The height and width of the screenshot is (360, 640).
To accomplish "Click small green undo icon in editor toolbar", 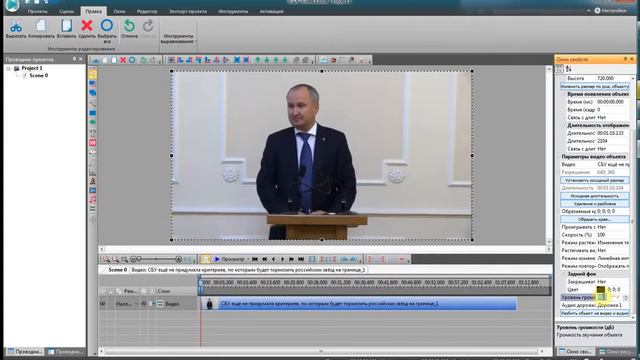I will (x=143, y=60).
